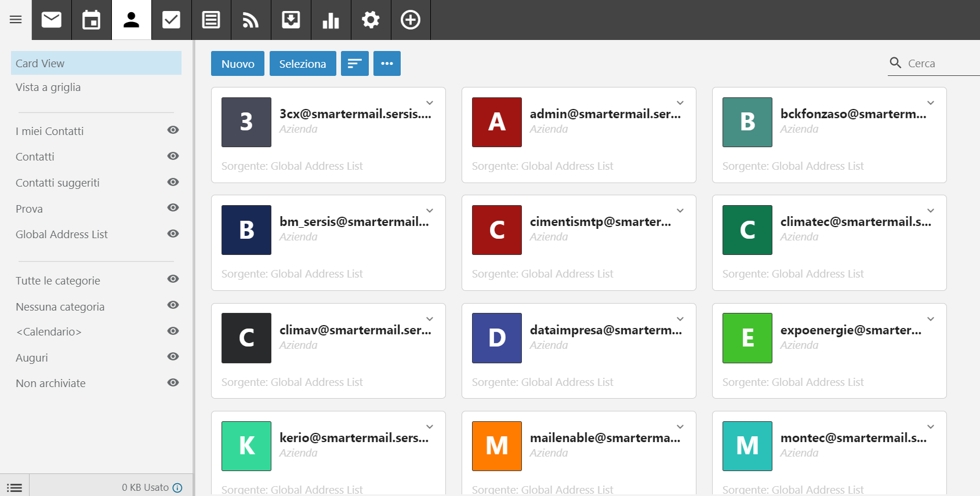Open the Settings gear icon
The width and height of the screenshot is (980, 496).
pyautogui.click(x=371, y=20)
